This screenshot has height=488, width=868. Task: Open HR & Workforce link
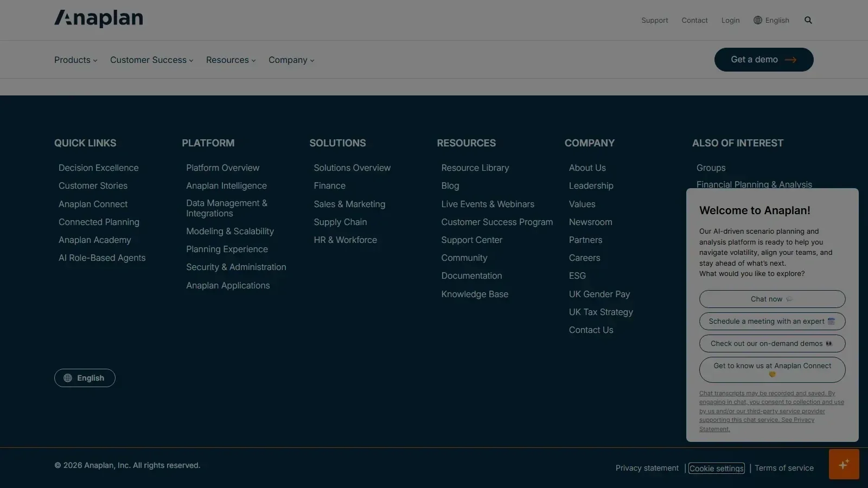(346, 240)
